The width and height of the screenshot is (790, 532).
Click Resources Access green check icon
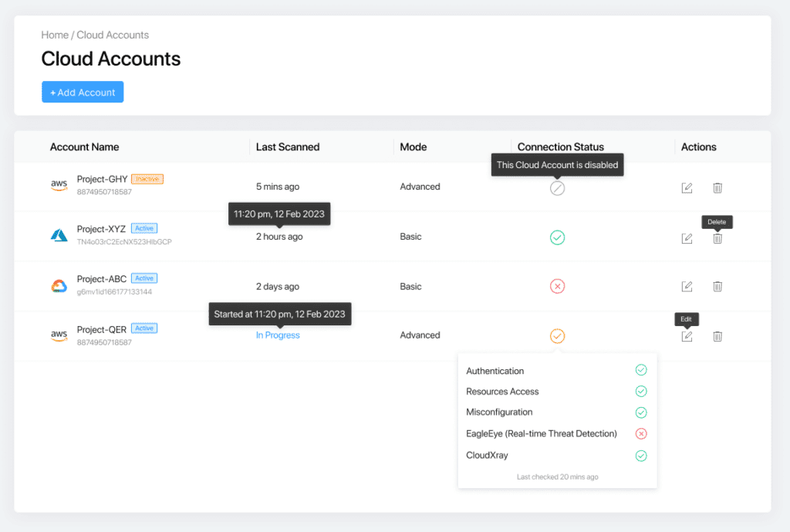pos(641,391)
